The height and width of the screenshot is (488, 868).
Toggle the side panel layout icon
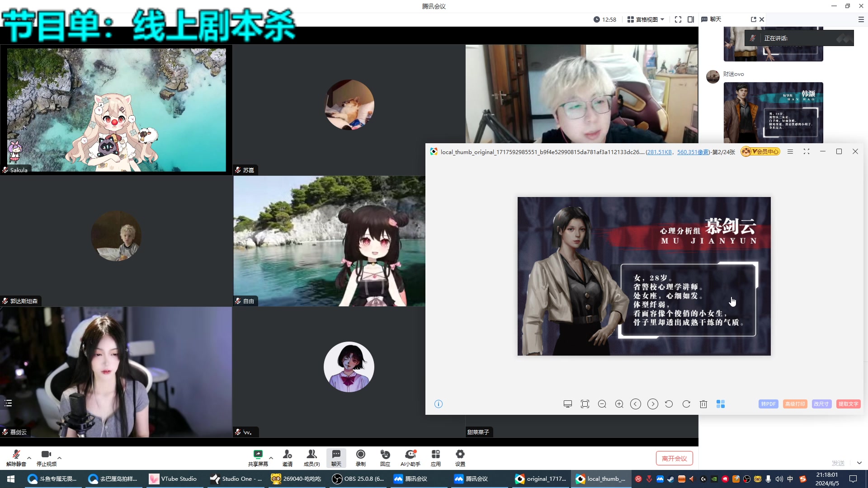click(691, 19)
